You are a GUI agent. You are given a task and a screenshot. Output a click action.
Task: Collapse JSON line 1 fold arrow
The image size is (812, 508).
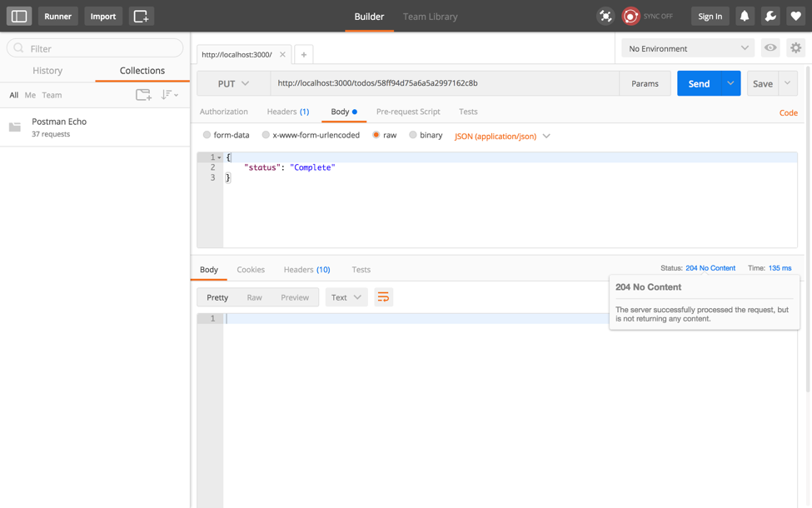point(220,157)
